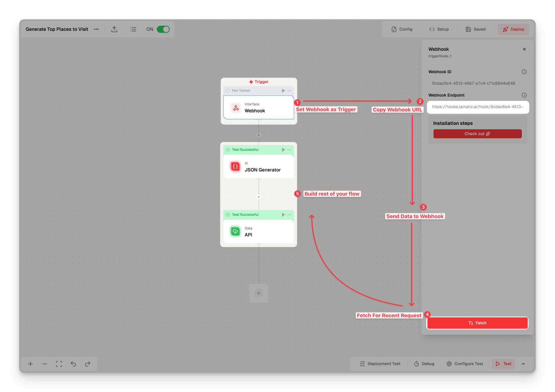This screenshot has height=392, width=555.
Task: Click the share/export upload icon
Action: click(114, 29)
